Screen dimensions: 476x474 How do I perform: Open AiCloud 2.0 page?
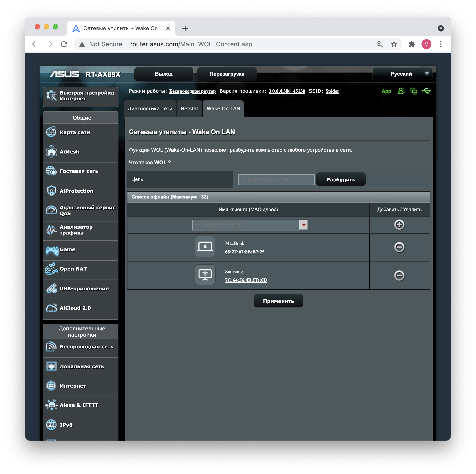click(x=81, y=308)
